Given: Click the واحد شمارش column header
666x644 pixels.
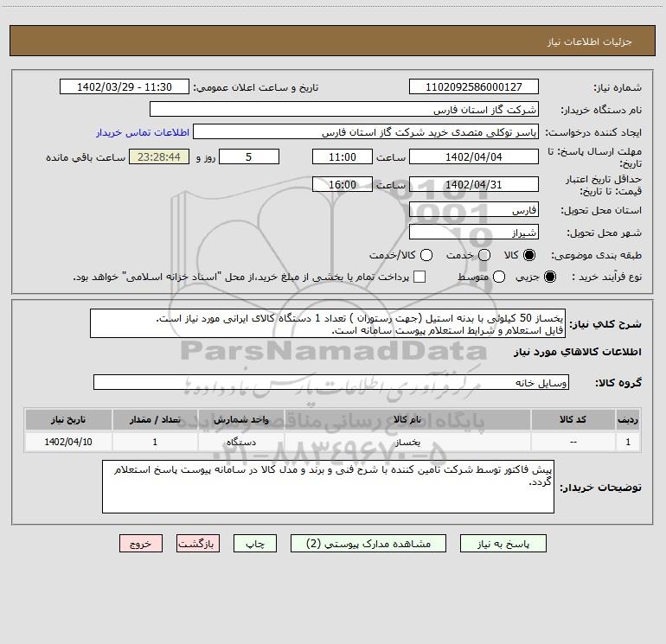Looking at the screenshot, I should (x=240, y=420).
